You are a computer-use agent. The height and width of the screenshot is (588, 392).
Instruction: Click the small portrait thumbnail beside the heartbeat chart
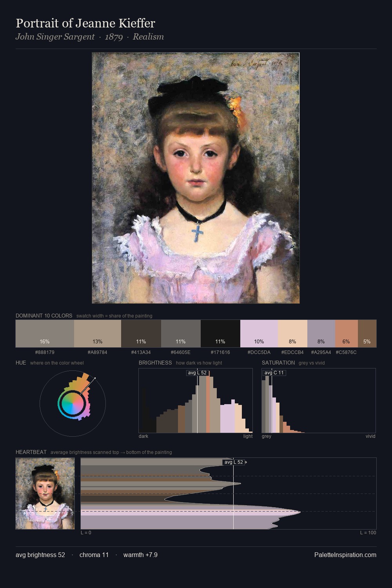[45, 494]
